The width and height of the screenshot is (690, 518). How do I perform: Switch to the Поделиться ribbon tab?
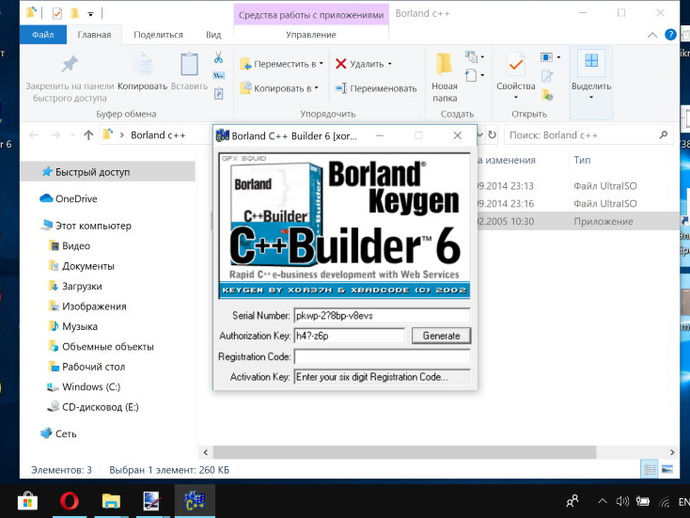[158, 34]
